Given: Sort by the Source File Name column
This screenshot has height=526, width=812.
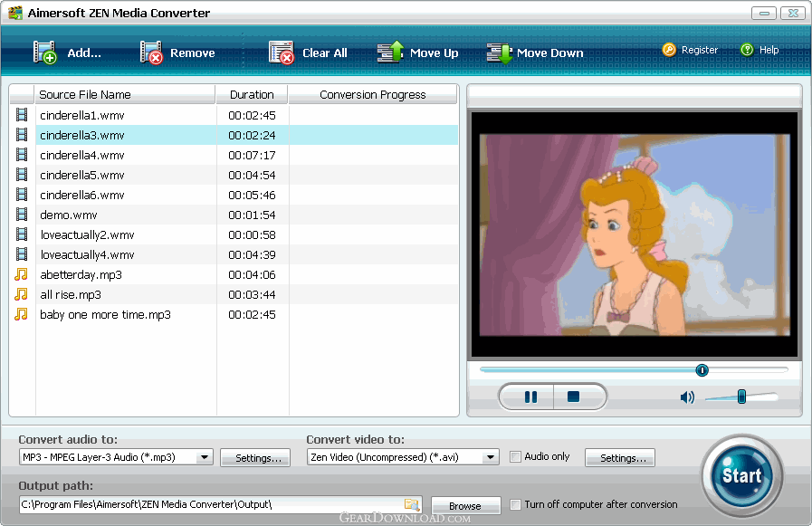Looking at the screenshot, I should (x=125, y=95).
